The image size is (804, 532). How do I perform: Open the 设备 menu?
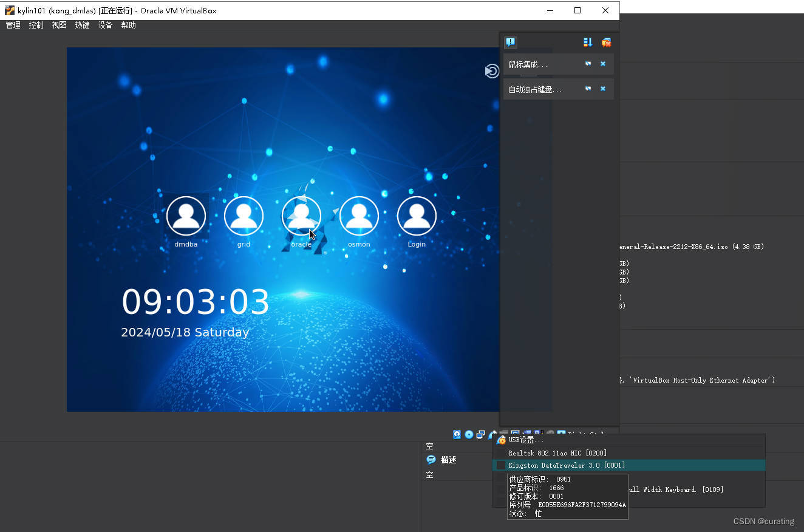105,25
